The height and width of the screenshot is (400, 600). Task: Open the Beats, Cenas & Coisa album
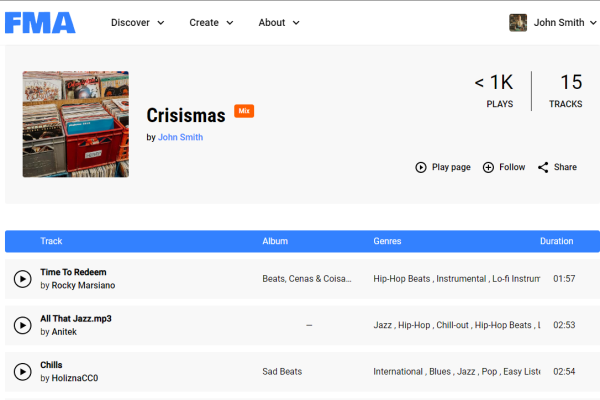(x=307, y=279)
